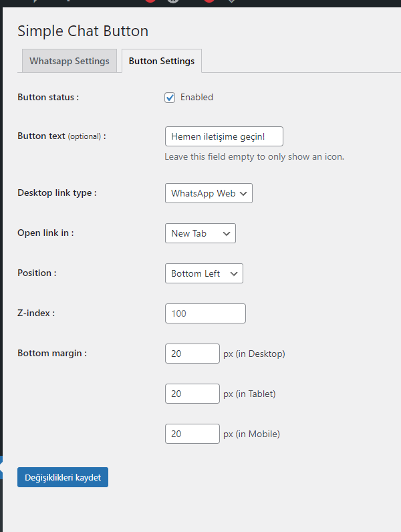This screenshot has height=532, width=401.
Task: Focus the Button text input field
Action: pos(224,136)
